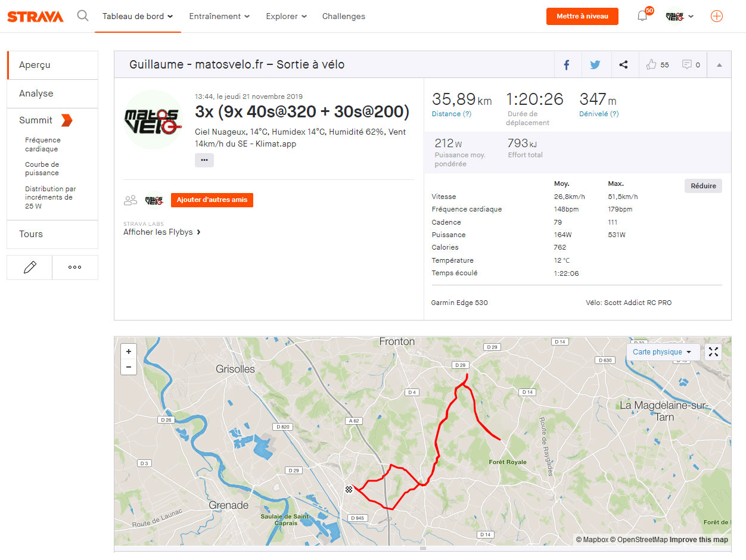Share activity on Facebook
This screenshot has height=560, width=746.
(x=567, y=65)
